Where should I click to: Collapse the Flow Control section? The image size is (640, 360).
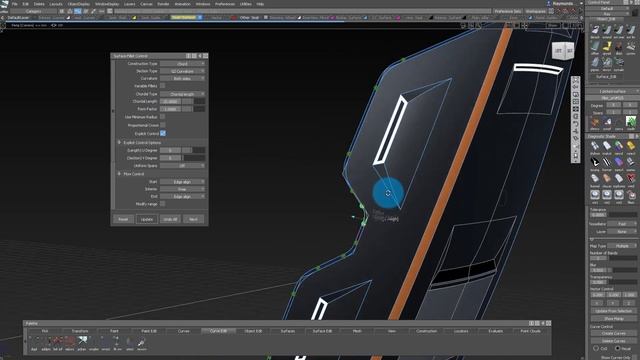pyautogui.click(x=119, y=173)
